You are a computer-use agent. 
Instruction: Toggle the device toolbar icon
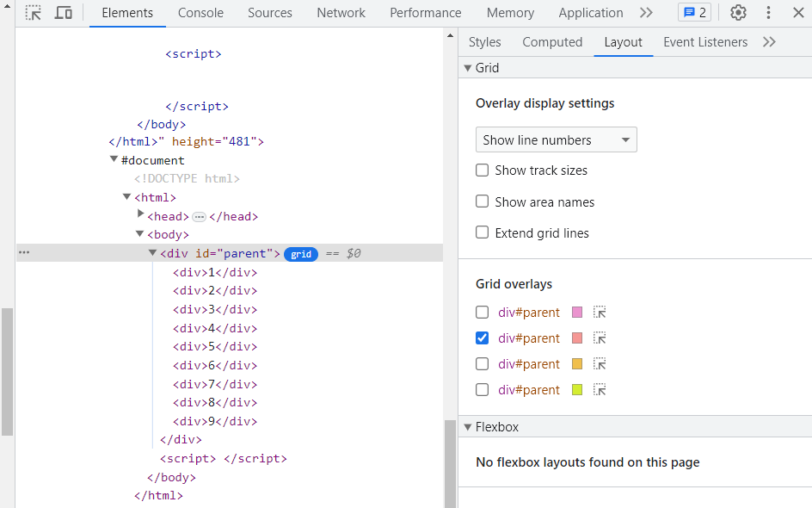point(63,13)
